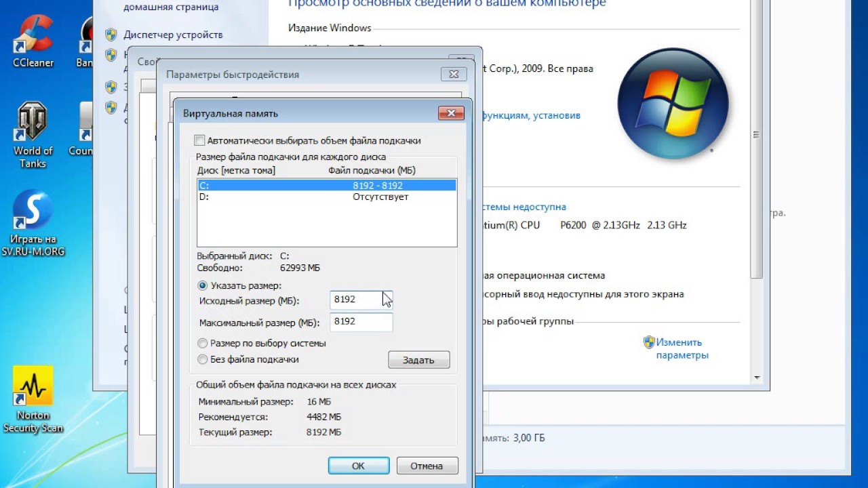Viewport: 868px width, 488px height.
Task: Select the Без файла подкачки radio button
Action: click(202, 360)
